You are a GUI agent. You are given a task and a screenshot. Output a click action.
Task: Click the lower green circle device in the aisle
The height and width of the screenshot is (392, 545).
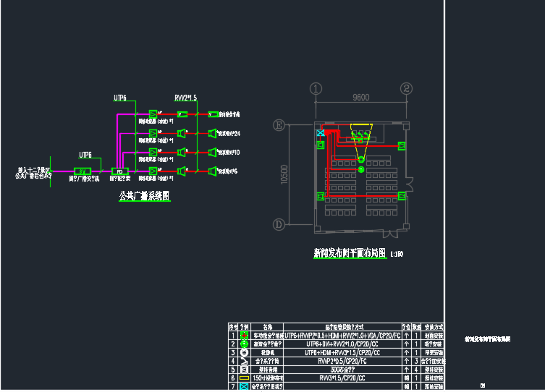[x=361, y=169]
